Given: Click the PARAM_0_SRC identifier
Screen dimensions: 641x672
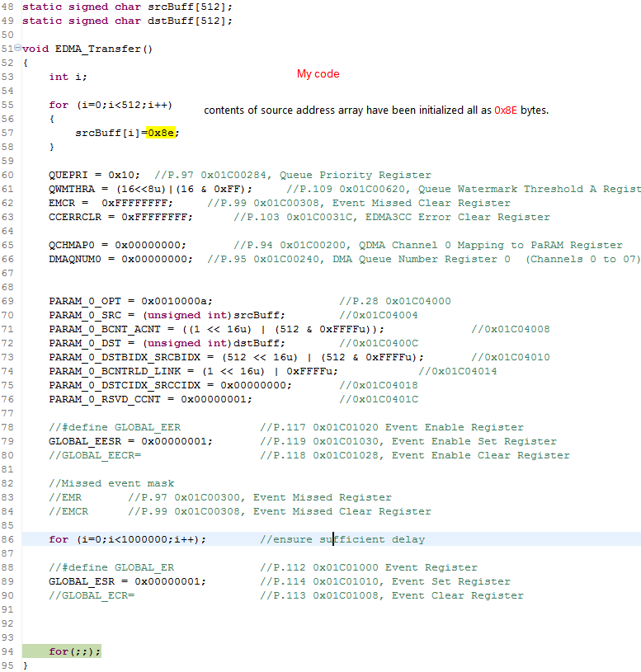Looking at the screenshot, I should click(x=85, y=315).
